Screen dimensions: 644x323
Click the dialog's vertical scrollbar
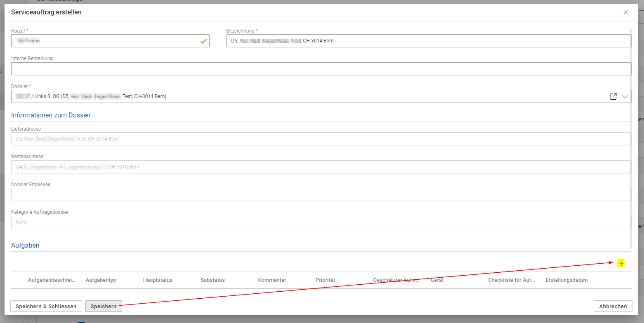(630, 136)
